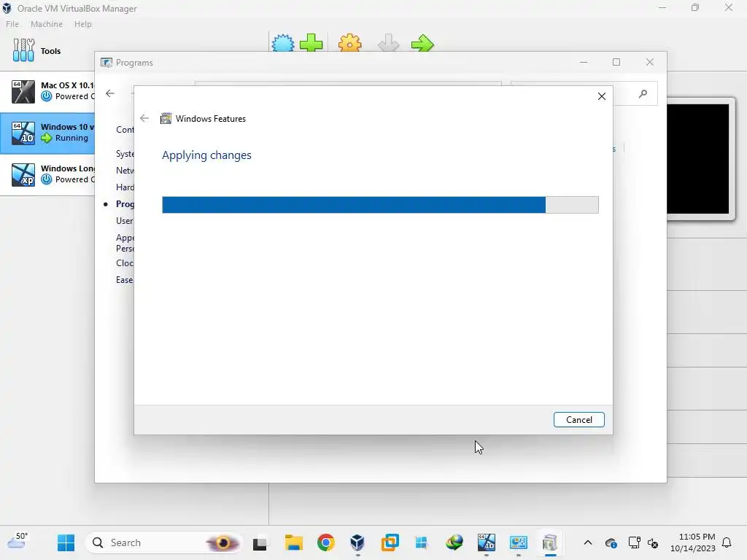
Task: Open notifications bell icon
Action: coord(727,542)
